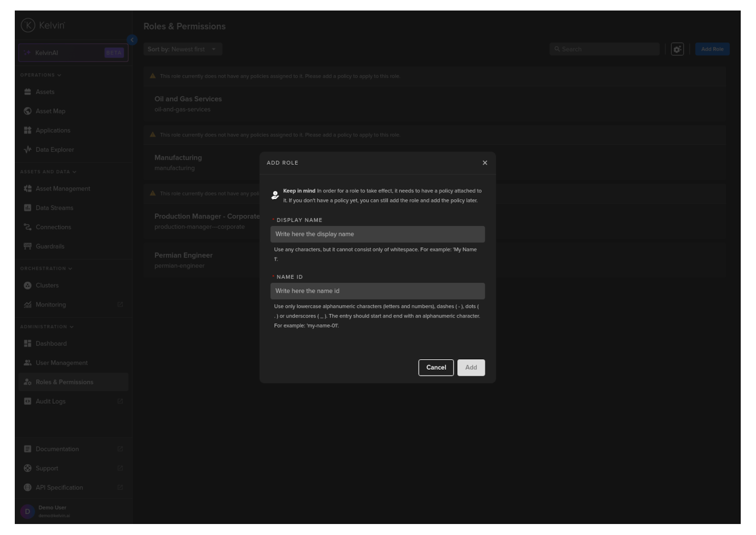
Task: Click the Audit Logs external link icon
Action: [120, 401]
